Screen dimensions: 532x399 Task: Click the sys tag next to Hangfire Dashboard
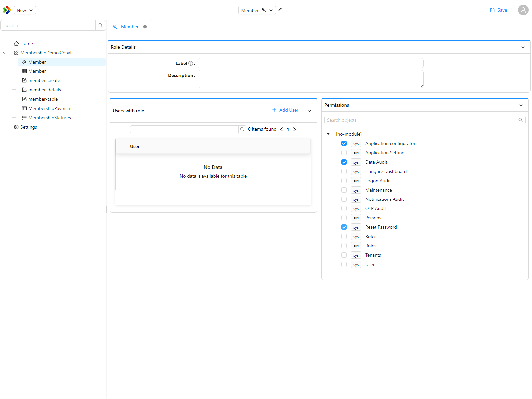pos(356,172)
